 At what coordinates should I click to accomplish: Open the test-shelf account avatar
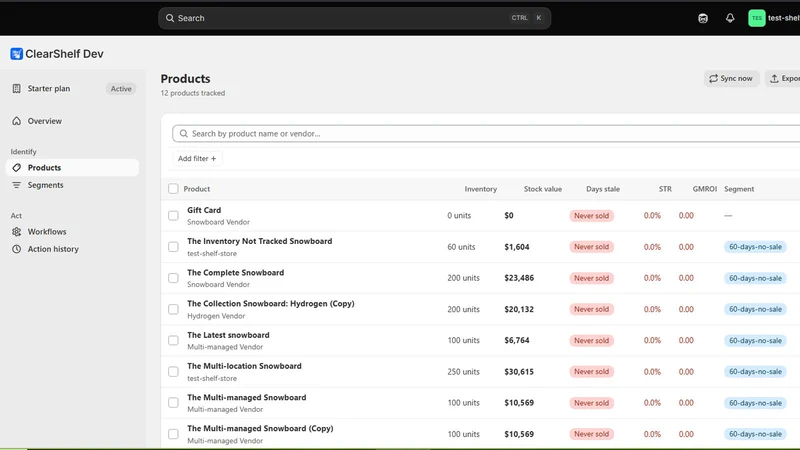click(x=757, y=18)
